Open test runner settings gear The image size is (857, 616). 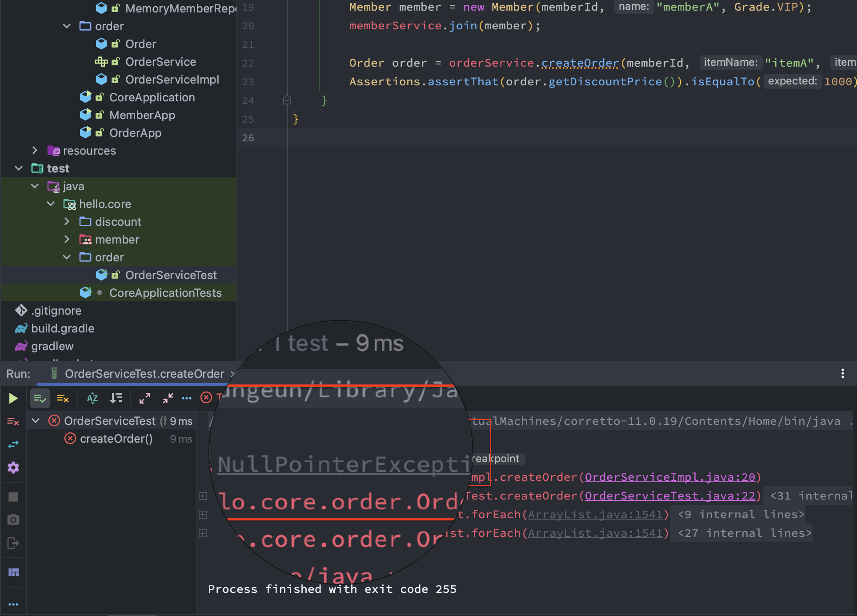13,468
